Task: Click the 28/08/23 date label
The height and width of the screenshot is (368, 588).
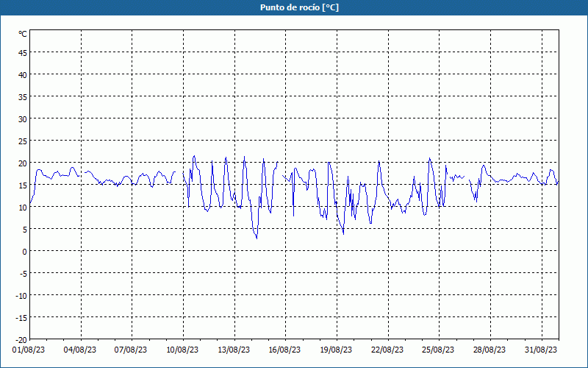Action: pyautogui.click(x=490, y=350)
